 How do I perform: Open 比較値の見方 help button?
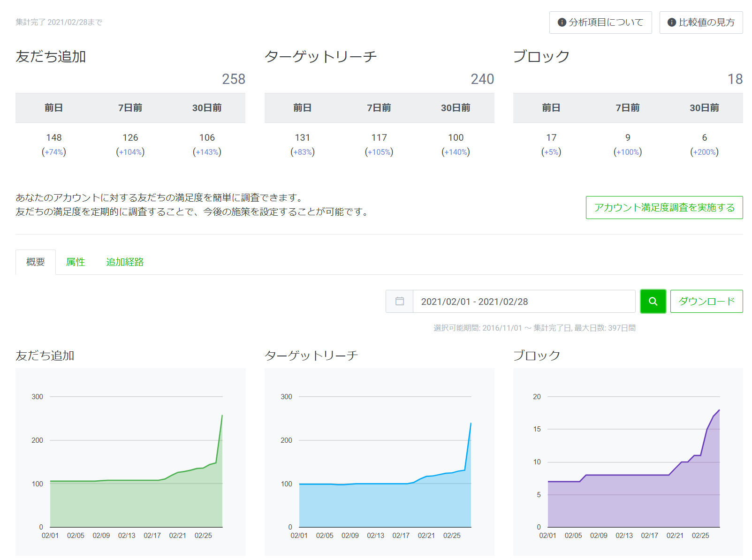tap(701, 23)
